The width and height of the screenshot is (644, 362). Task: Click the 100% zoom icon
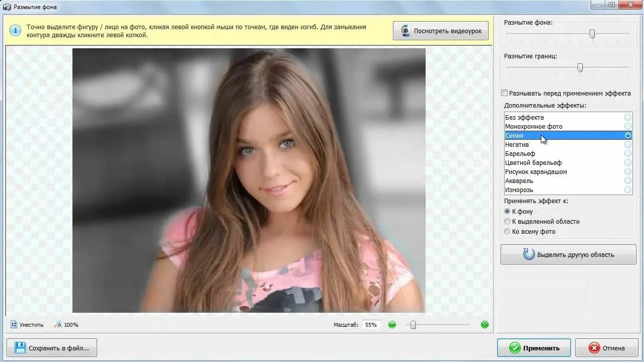(58, 325)
